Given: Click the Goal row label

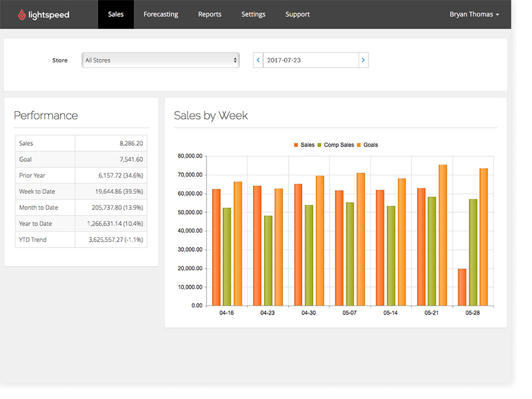Looking at the screenshot, I should coord(25,159).
